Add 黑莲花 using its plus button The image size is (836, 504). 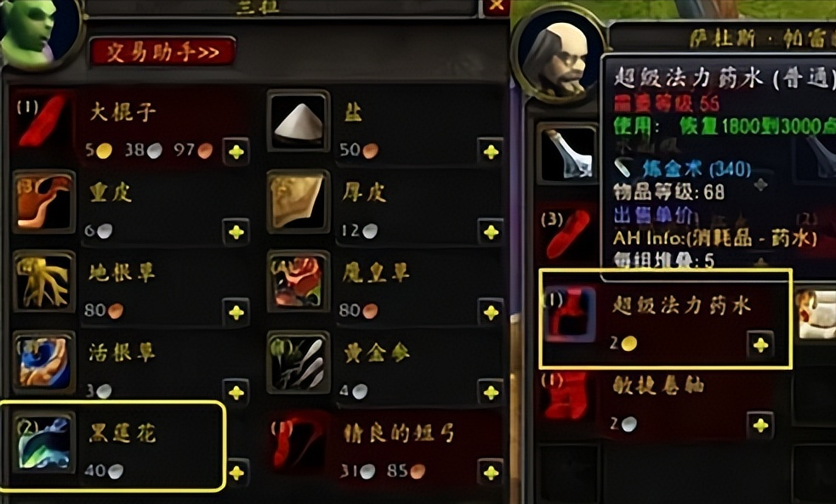236,472
